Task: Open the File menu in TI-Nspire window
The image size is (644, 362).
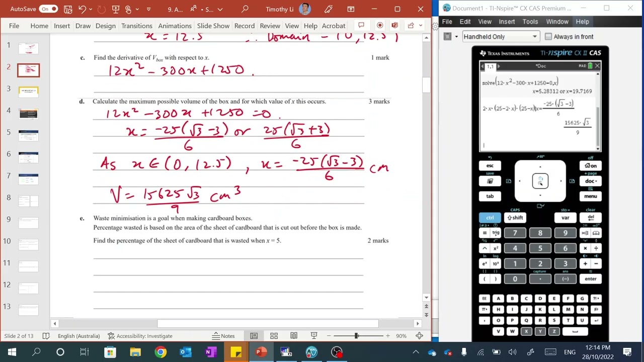Action: [x=447, y=22]
